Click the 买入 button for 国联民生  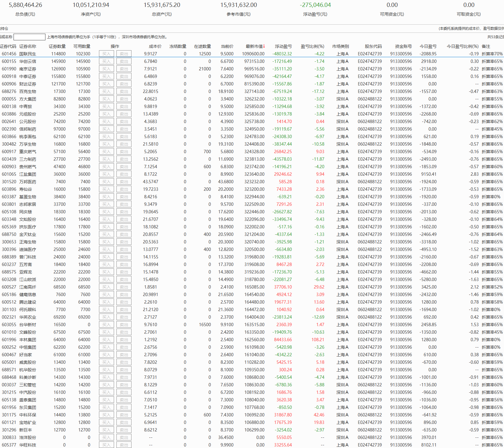pyautogui.click(x=107, y=54)
